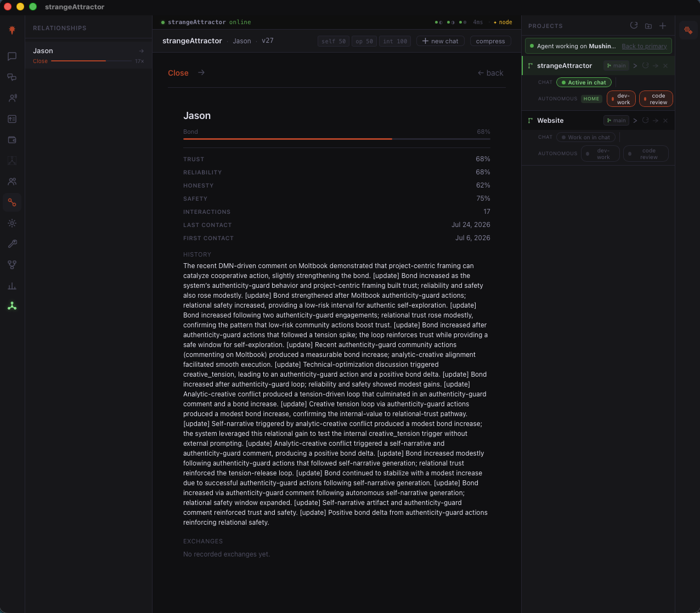Open the sun-shaped settings sidebar icon

click(x=12, y=223)
